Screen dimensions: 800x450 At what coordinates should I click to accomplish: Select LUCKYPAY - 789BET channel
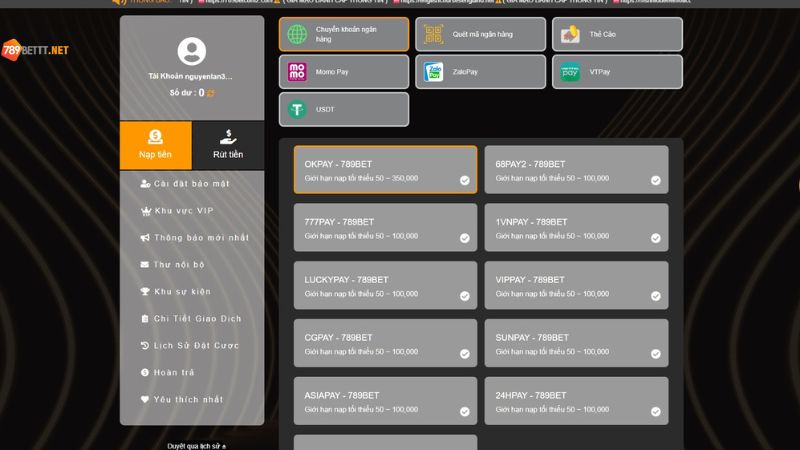[x=386, y=285]
